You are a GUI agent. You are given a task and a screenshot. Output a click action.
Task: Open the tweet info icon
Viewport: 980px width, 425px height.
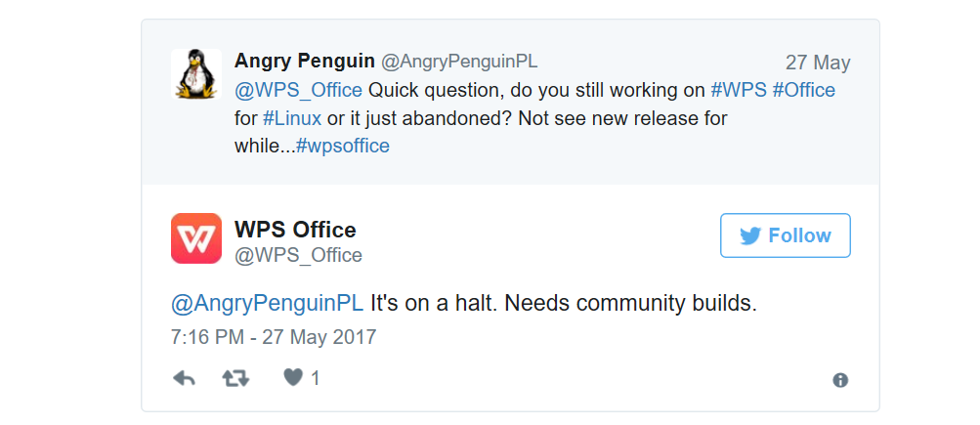coord(839,380)
